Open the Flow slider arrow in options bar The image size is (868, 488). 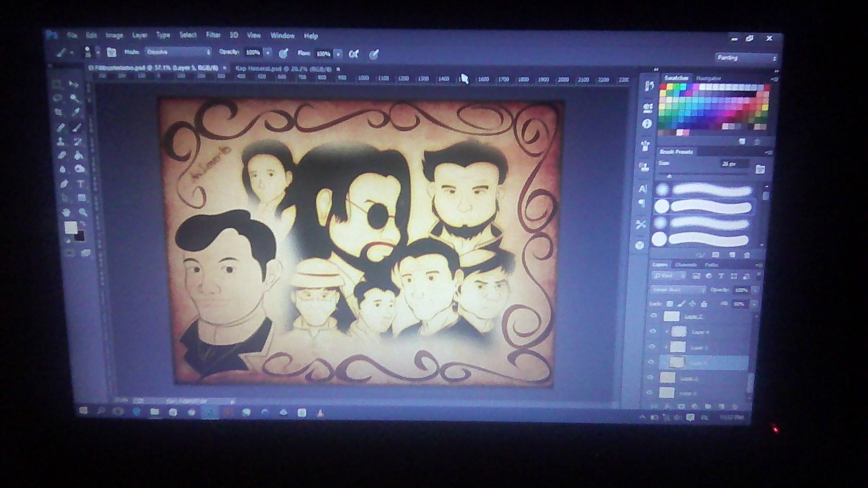click(338, 54)
